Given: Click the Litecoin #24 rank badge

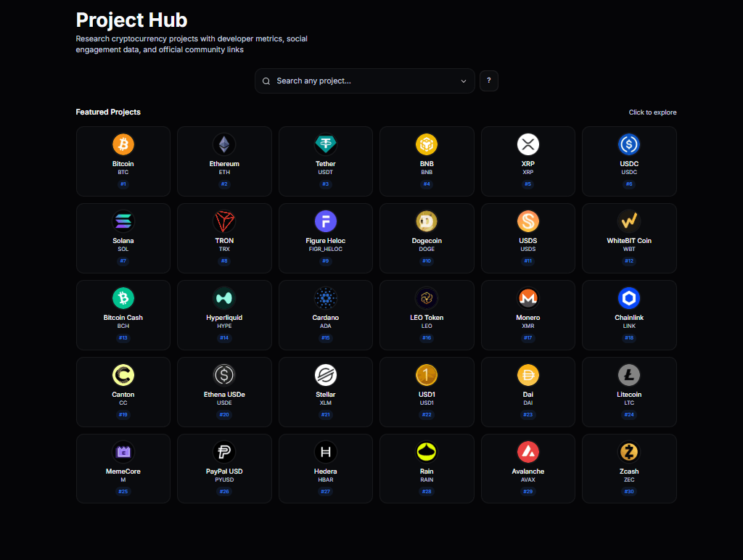Looking at the screenshot, I should (x=629, y=414).
